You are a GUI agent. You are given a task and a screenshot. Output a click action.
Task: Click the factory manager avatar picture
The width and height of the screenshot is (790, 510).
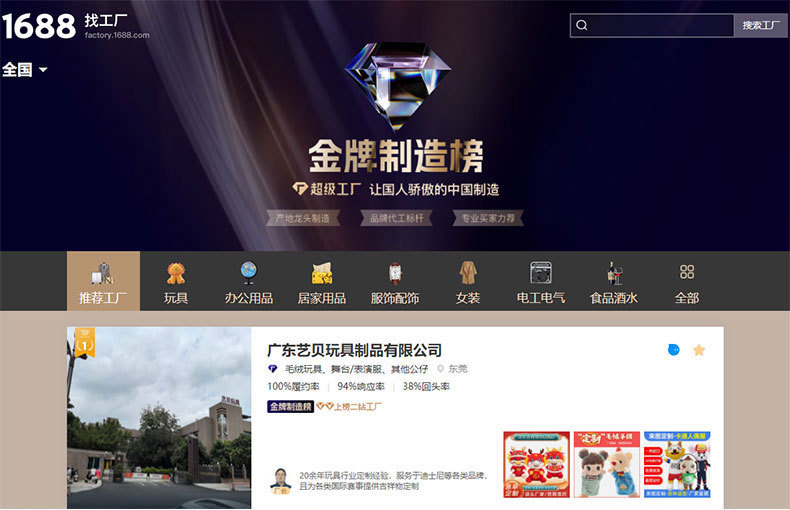coord(281,481)
